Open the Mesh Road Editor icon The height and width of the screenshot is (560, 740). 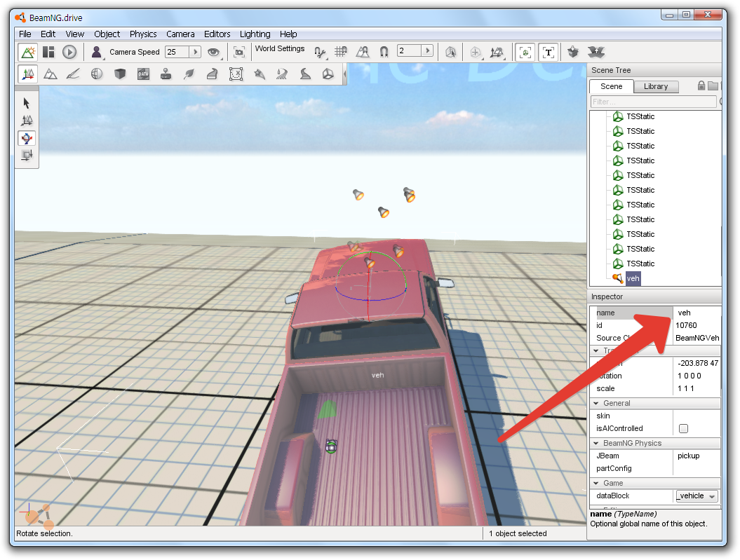click(213, 74)
